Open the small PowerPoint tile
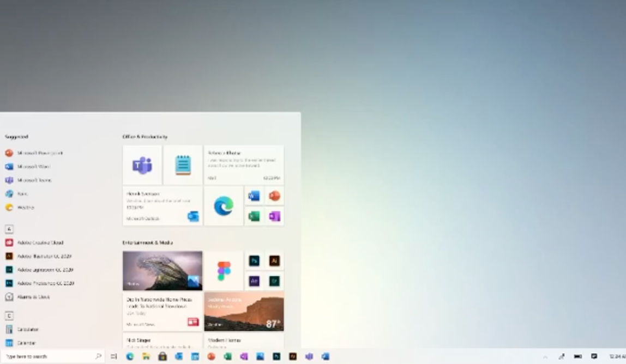The image size is (626, 364). pos(274,196)
